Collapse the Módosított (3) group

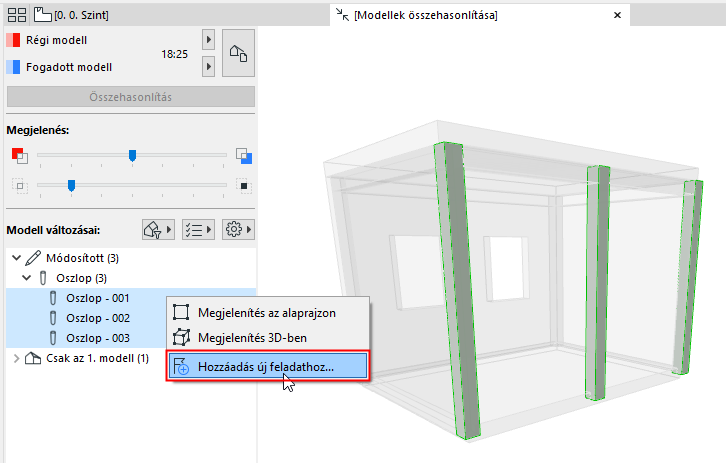click(x=16, y=257)
